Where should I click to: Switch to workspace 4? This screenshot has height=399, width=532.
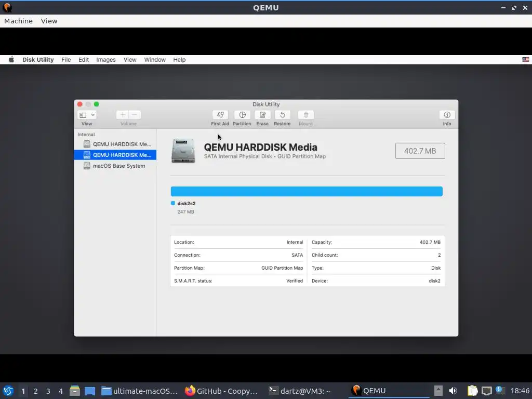[61, 391]
